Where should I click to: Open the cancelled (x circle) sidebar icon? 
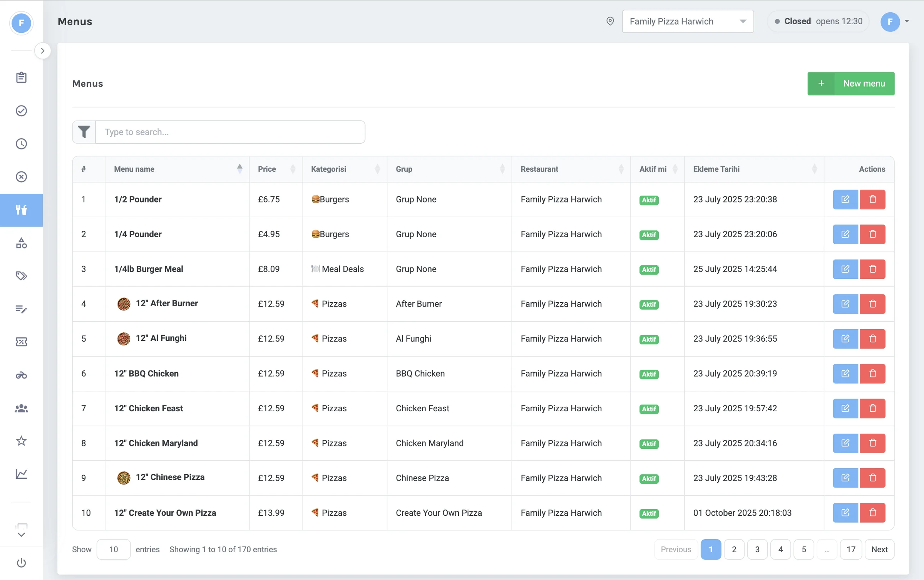[x=21, y=177]
